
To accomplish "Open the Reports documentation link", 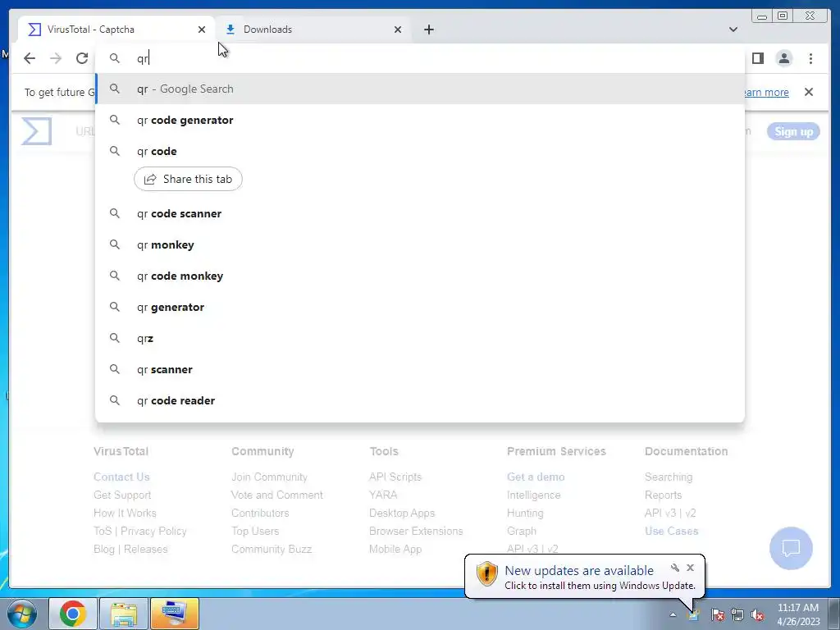I will [x=663, y=495].
